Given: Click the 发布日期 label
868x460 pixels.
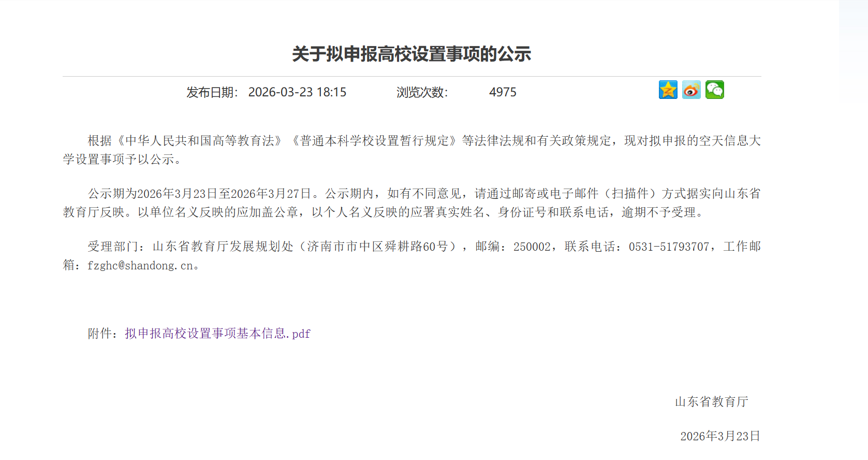Looking at the screenshot, I should pyautogui.click(x=212, y=92).
